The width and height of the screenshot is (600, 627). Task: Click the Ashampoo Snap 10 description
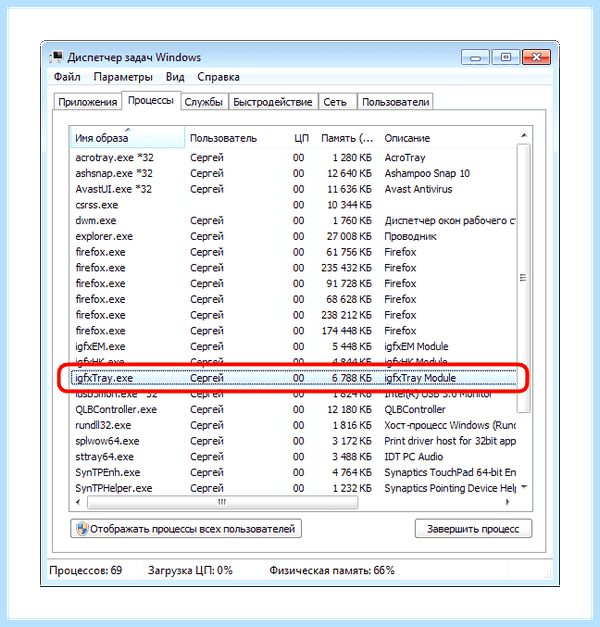(x=427, y=173)
